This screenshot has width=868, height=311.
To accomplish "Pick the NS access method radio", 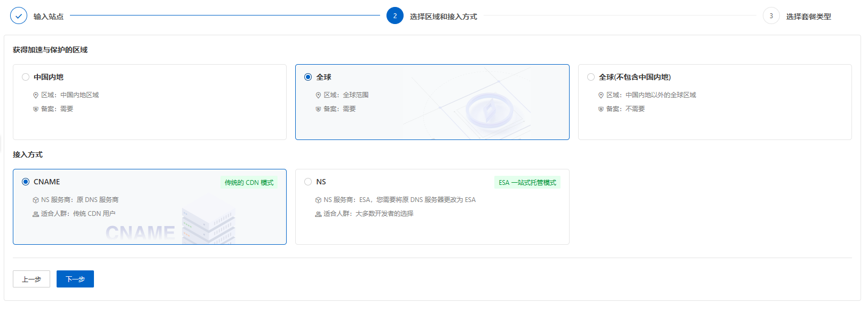I will (308, 182).
